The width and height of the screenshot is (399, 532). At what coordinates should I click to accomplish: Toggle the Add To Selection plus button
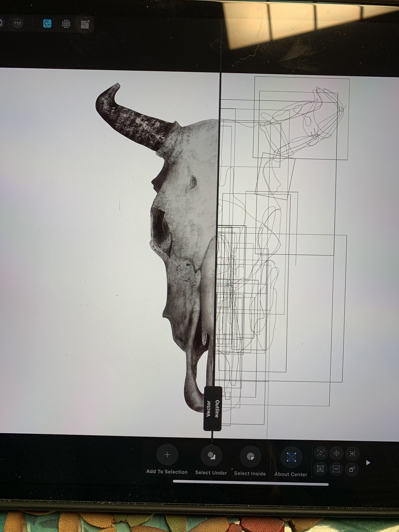167,455
